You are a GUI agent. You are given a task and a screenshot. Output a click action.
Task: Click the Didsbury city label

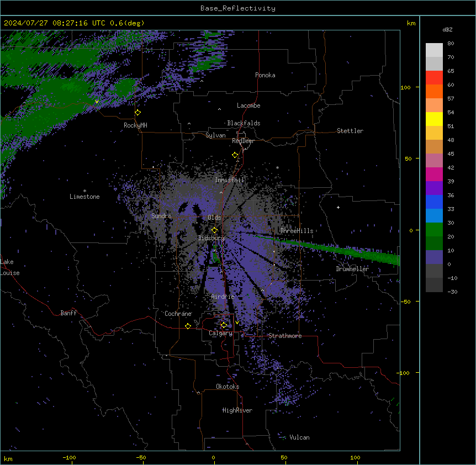[x=211, y=238]
